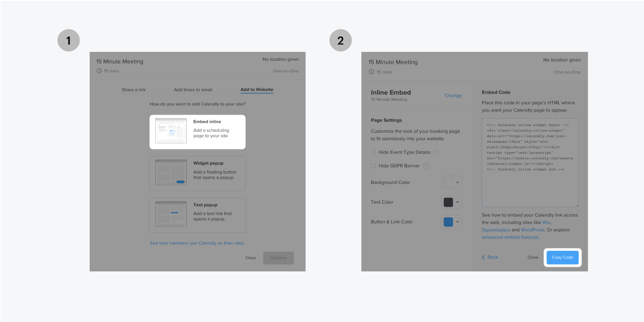Open 'See how members use Calendly' link
This screenshot has height=322, width=644.
coord(197,243)
